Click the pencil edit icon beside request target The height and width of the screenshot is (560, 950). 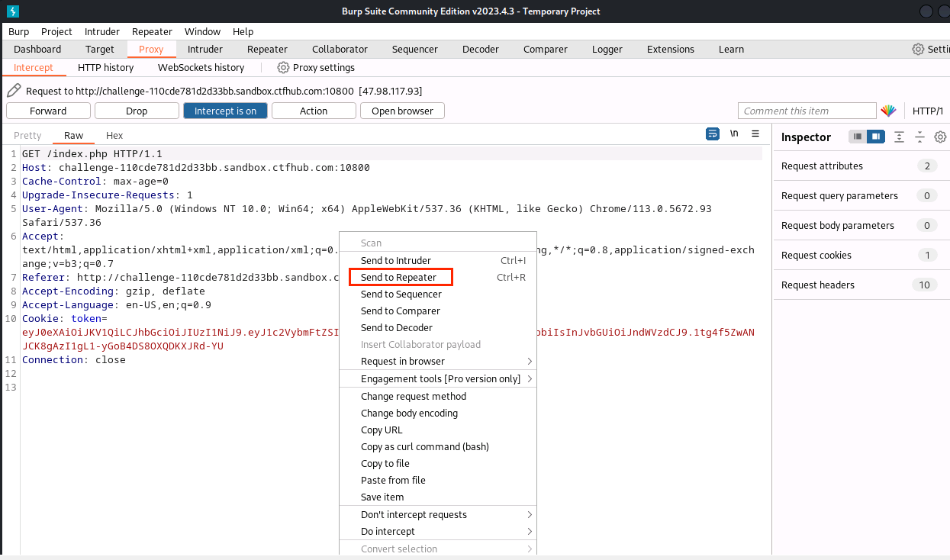tap(13, 91)
